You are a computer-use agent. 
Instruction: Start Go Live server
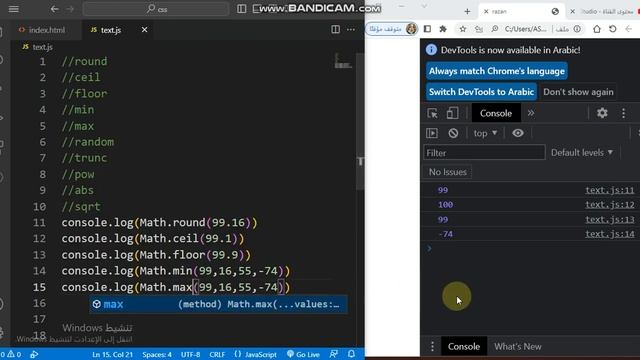tap(303, 354)
